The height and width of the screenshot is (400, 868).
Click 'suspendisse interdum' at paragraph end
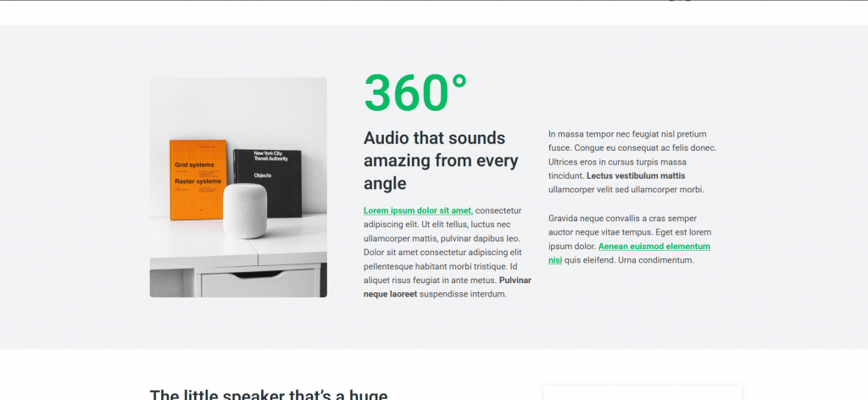[463, 294]
